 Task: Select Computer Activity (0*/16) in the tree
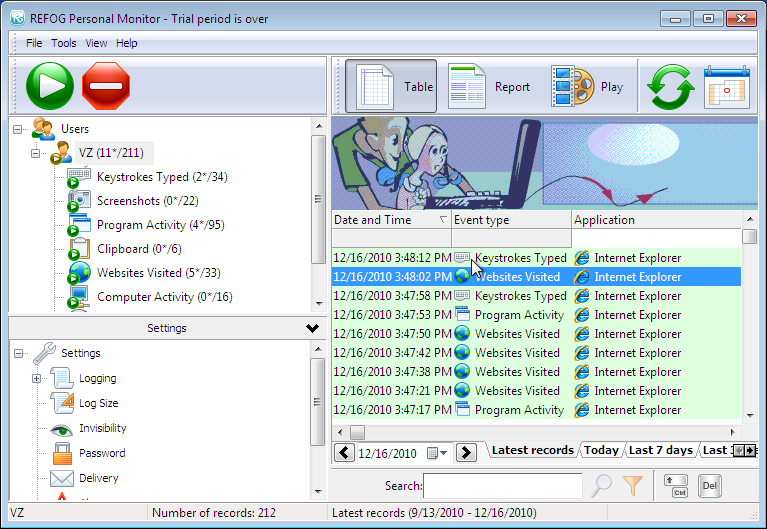click(x=164, y=297)
